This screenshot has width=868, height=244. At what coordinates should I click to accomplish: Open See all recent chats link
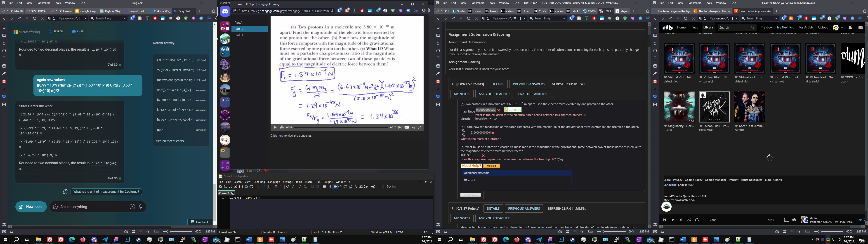point(170,141)
